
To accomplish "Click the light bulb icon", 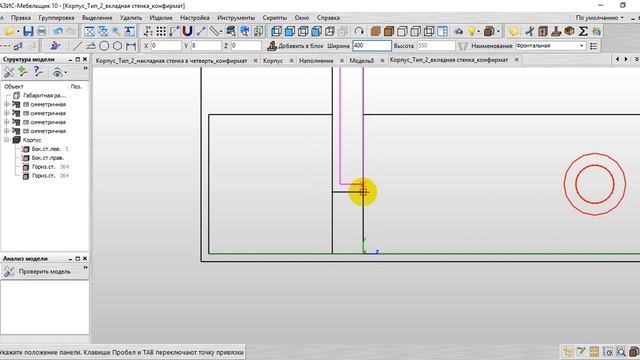I will pyautogui.click(x=472, y=31).
